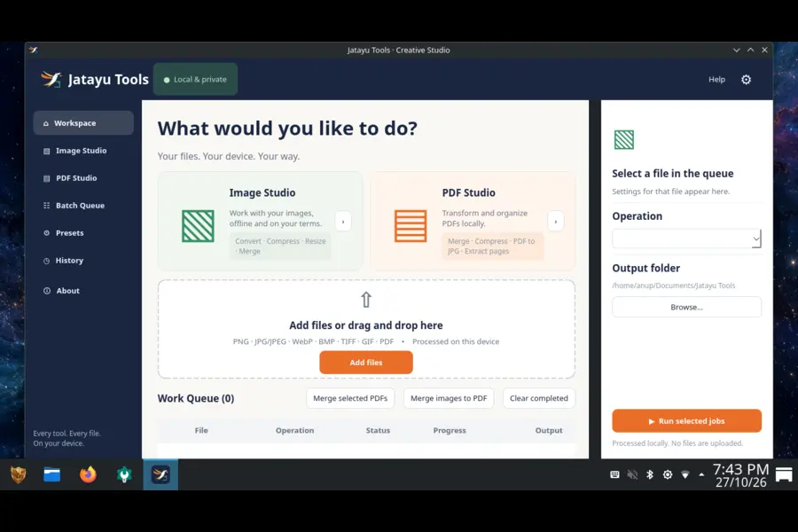798x532 pixels.
Task: Click the gear icon in the system tray
Action: (x=668, y=474)
